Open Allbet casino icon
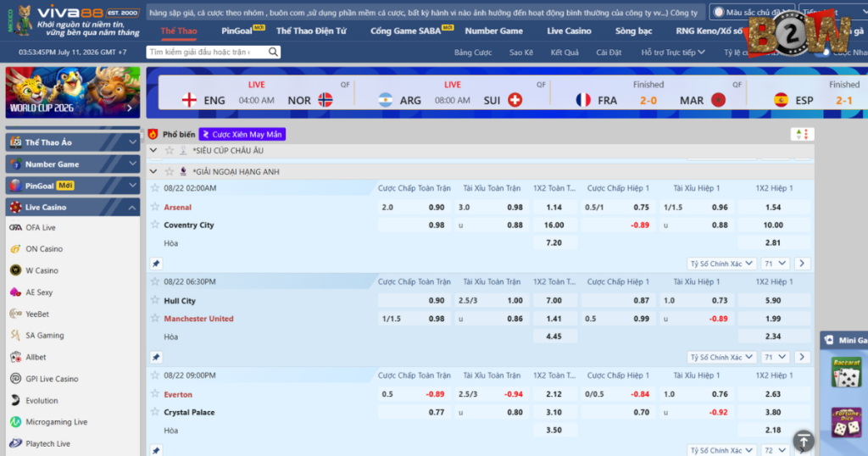The height and width of the screenshot is (456, 868). 15,357
